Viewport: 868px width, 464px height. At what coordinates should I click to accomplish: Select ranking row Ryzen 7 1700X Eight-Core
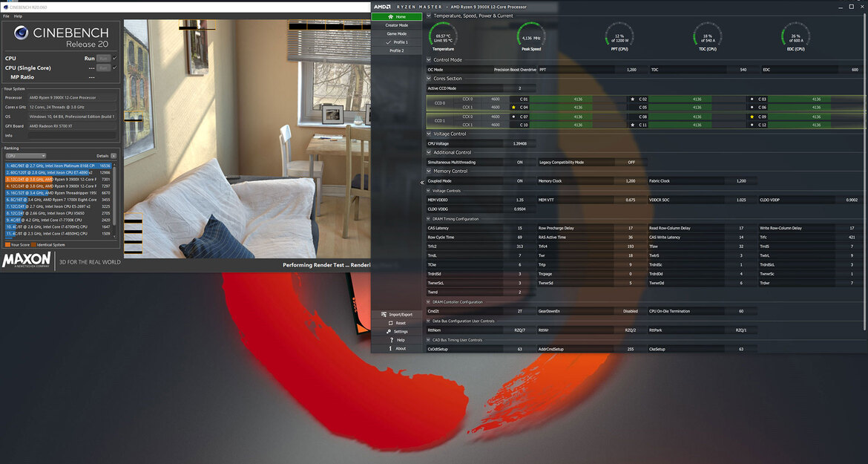pos(59,199)
